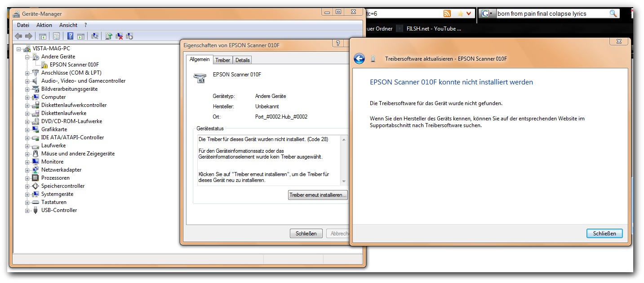
Task: Click Treiber erneut installieren button
Action: point(318,195)
